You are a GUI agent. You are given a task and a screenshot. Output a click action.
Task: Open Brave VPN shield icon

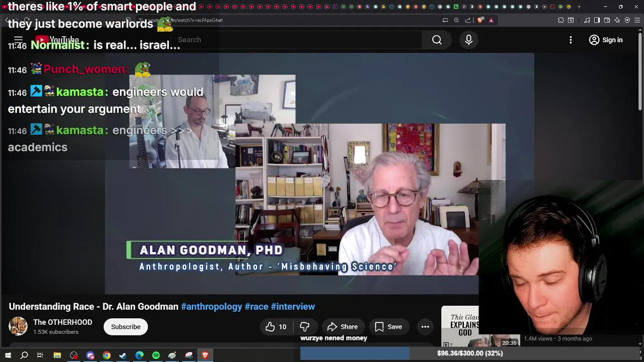(627, 20)
